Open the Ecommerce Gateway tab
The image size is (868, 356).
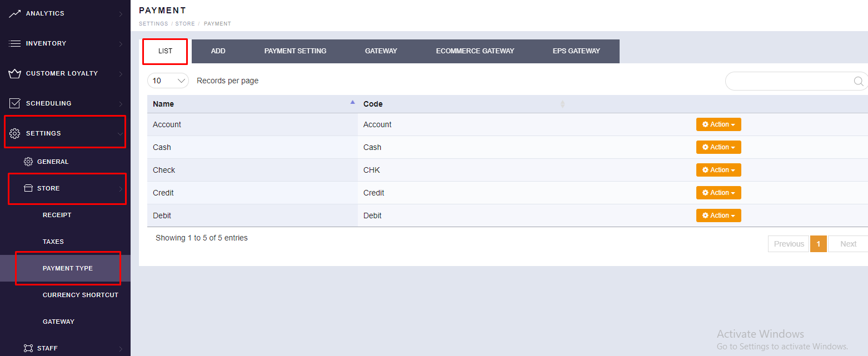click(x=475, y=51)
